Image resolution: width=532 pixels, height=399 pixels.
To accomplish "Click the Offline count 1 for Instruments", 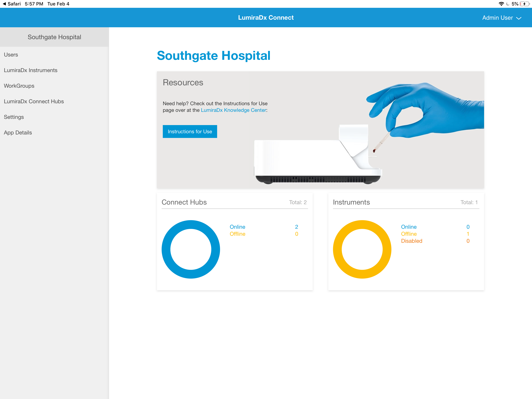I will [x=468, y=234].
